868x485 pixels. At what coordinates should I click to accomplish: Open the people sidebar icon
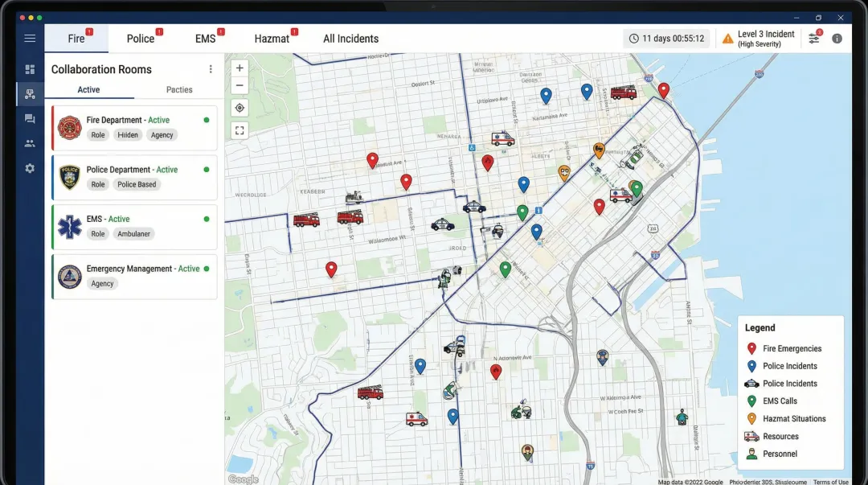pos(30,143)
